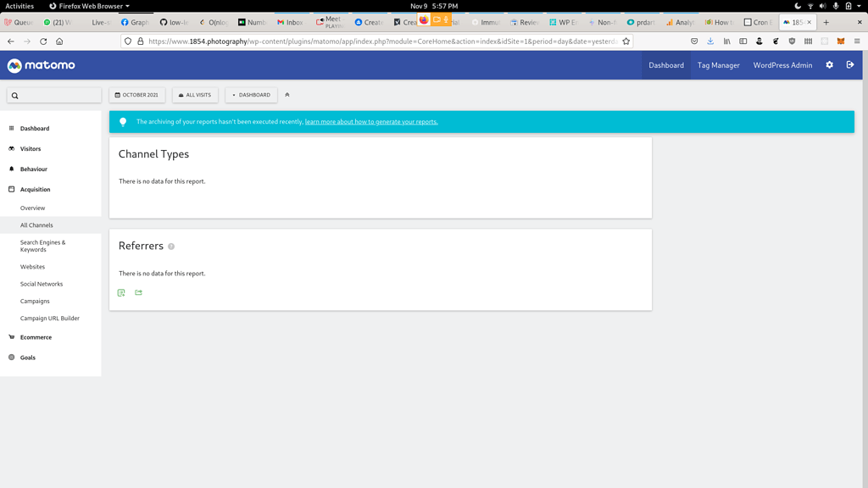The width and height of the screenshot is (868, 488).
Task: Follow the learn how to generate reports link
Action: click(x=370, y=121)
